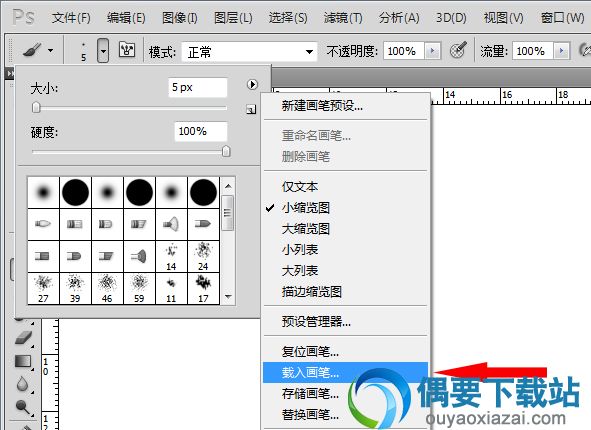The width and height of the screenshot is (591, 430).
Task: Open the Filter (滤镜) menu
Action: point(343,18)
